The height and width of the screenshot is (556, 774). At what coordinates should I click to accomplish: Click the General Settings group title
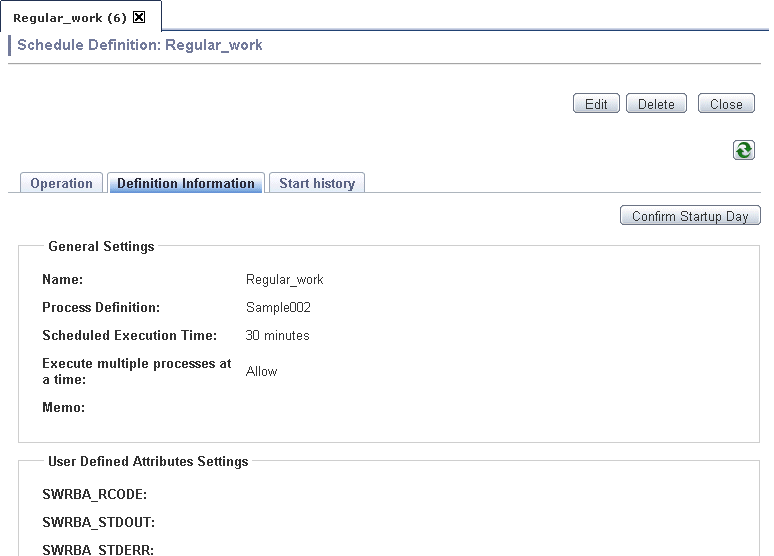coord(101,246)
